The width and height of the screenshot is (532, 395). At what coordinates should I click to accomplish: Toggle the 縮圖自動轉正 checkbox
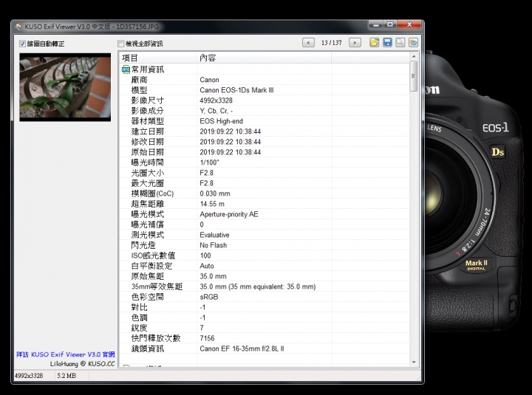click(22, 44)
